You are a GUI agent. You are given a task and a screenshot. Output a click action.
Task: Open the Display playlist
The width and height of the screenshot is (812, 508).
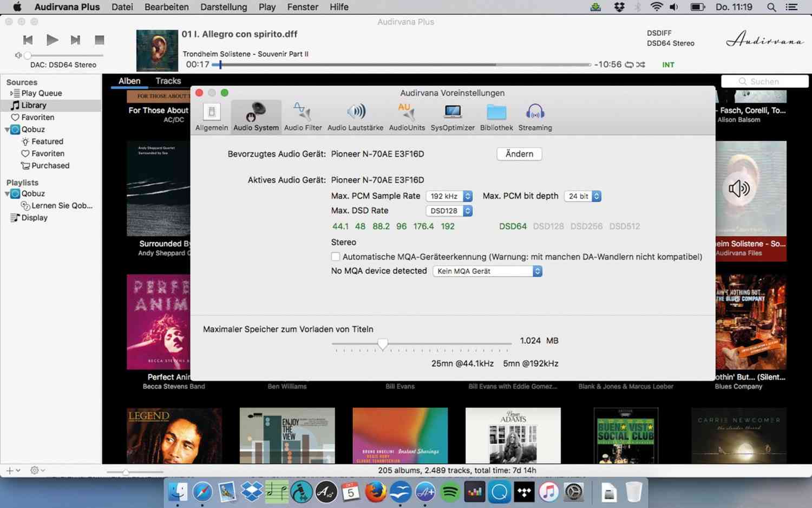point(34,218)
